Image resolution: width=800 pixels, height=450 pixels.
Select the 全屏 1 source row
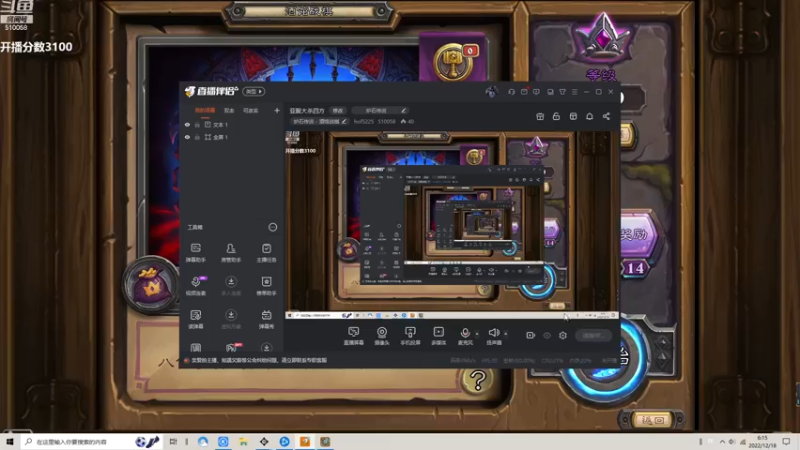[232, 137]
